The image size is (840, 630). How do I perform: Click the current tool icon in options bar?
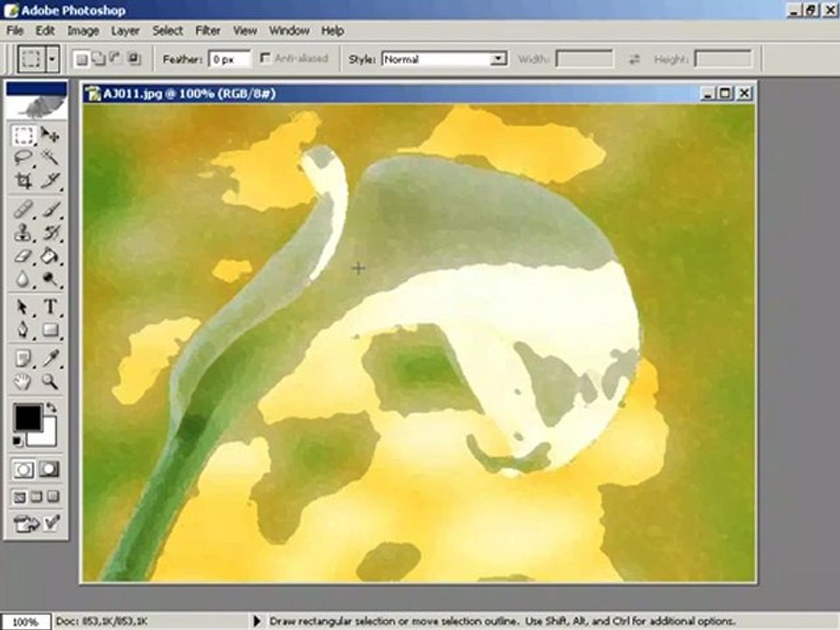(x=31, y=59)
